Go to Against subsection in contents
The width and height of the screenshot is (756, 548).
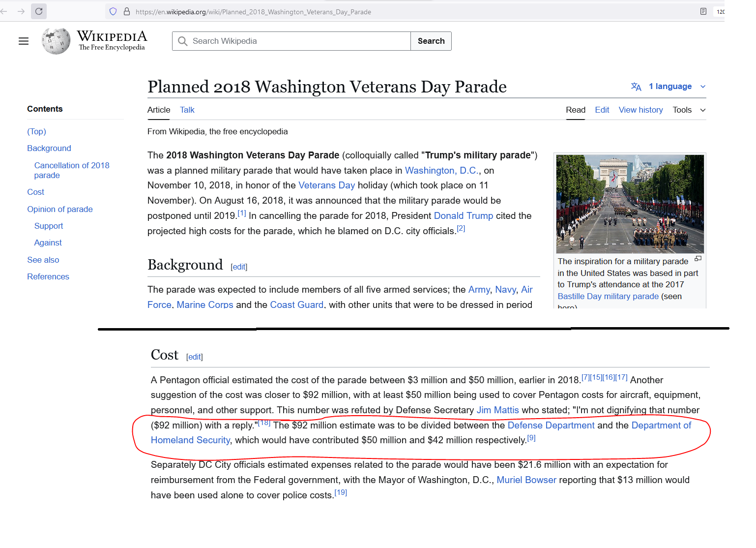pyautogui.click(x=48, y=243)
